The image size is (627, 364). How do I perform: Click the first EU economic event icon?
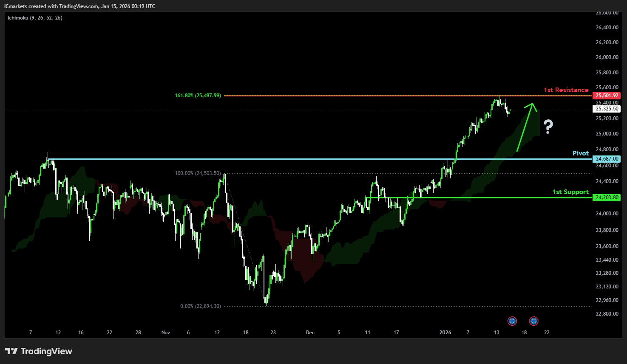pos(512,321)
